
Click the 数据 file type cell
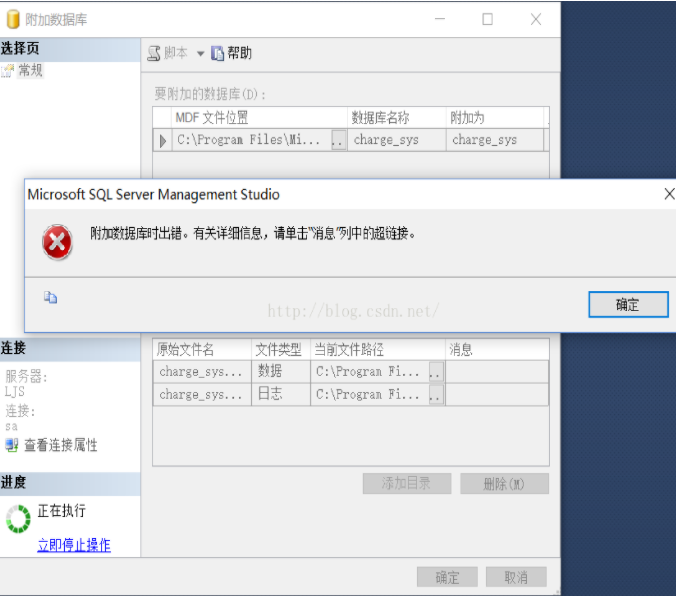pos(281,371)
